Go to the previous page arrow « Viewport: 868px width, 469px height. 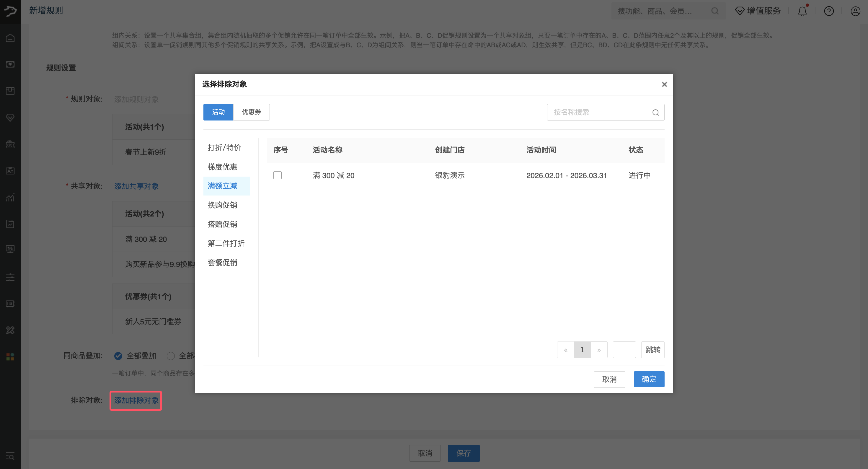click(566, 350)
